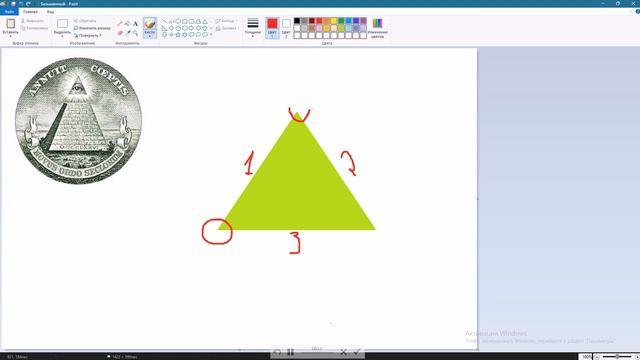
Task: Open the Контур outline dropdown
Action: point(226,21)
